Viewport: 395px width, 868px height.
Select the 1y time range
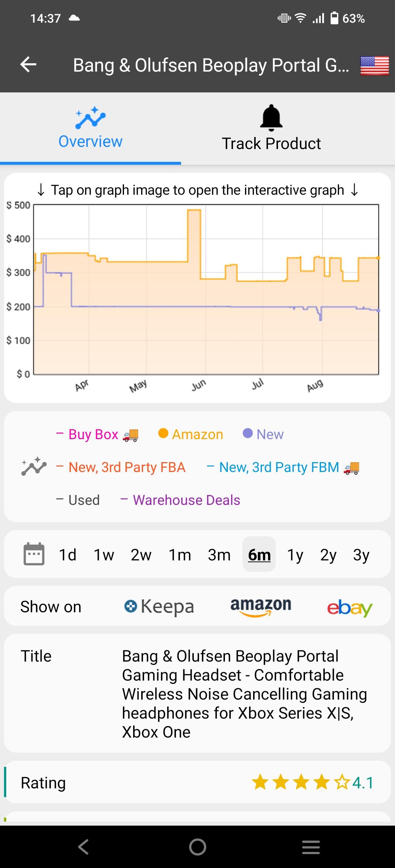(x=295, y=555)
